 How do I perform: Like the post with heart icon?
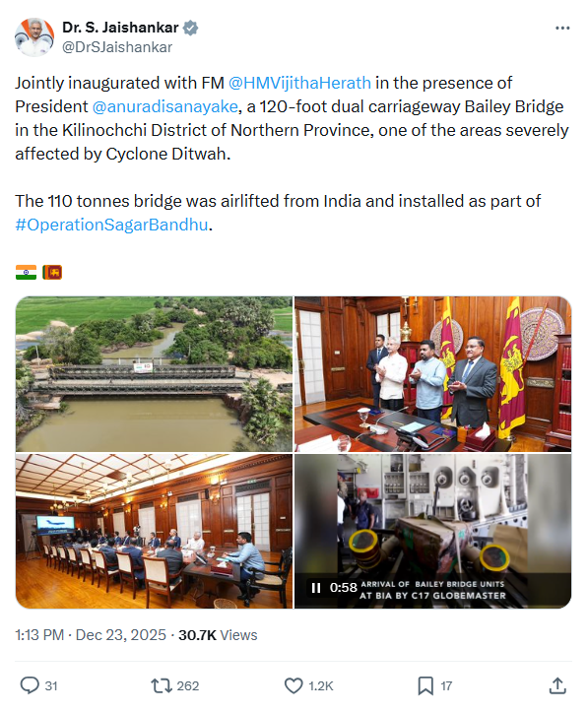point(294,685)
